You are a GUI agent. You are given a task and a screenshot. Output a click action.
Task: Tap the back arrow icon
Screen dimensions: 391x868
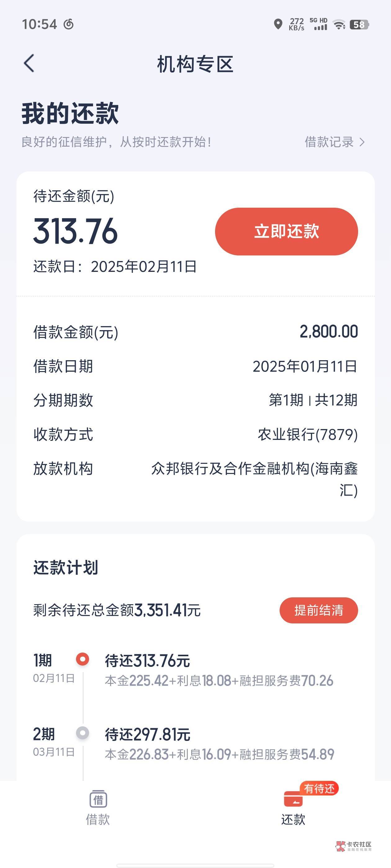29,63
